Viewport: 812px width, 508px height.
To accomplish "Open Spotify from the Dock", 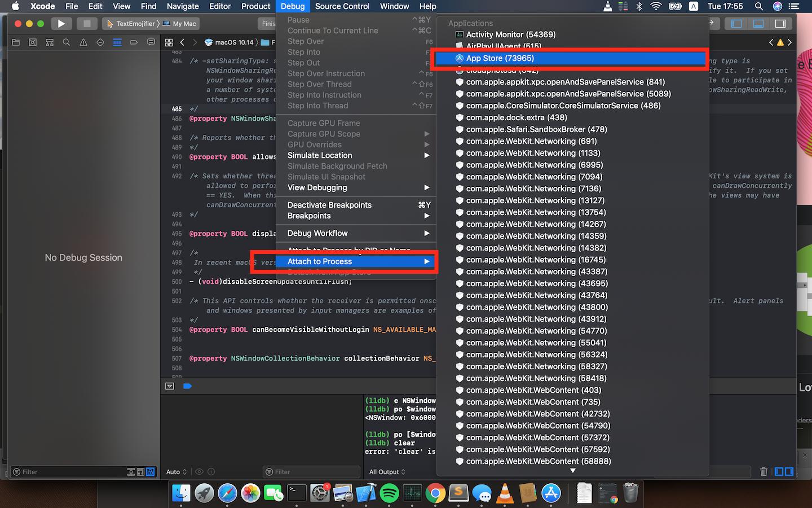I will click(x=389, y=492).
